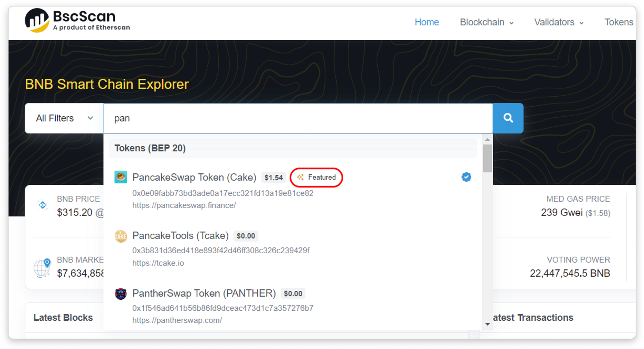This screenshot has width=644, height=349.
Task: Click the PantherSwap panther icon
Action: [x=121, y=294]
